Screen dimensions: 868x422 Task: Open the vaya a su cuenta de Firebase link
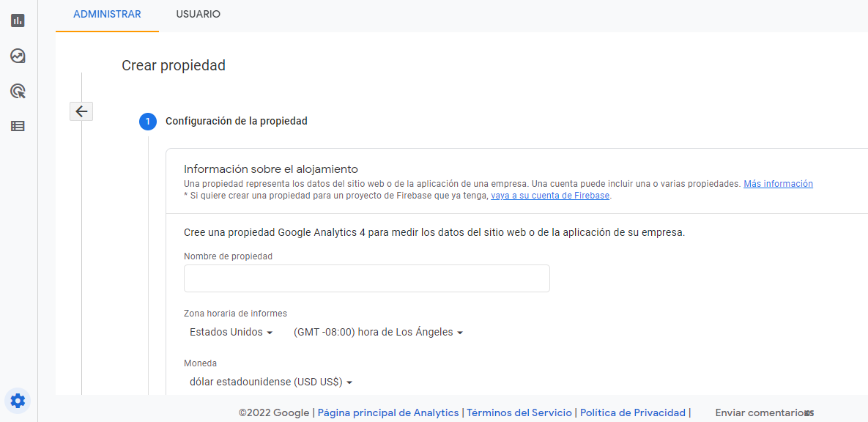pyautogui.click(x=550, y=196)
